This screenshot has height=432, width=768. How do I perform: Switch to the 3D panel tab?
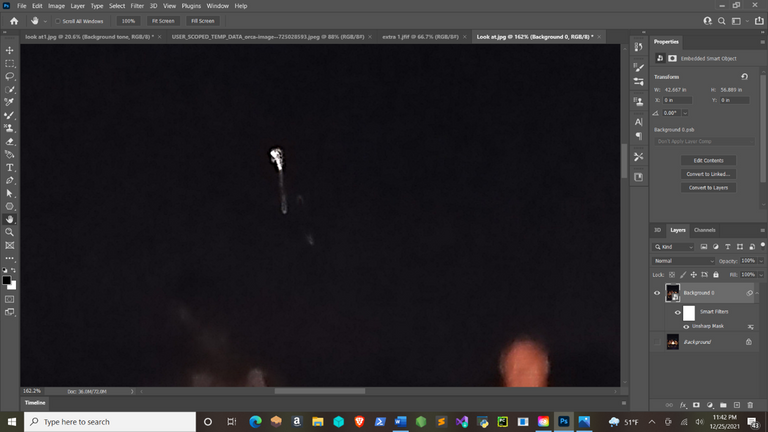658,230
